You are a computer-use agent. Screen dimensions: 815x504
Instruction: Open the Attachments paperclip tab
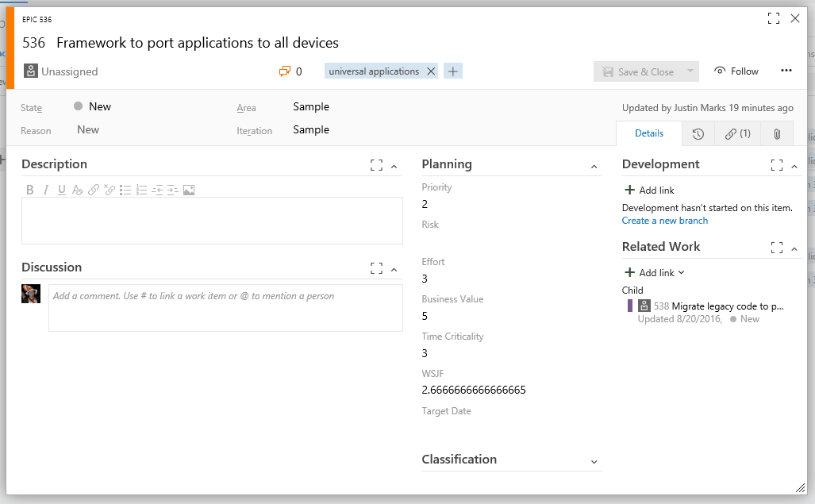776,133
